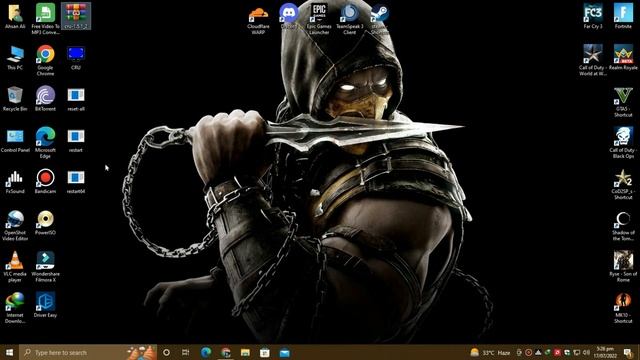
Task: Open Microsoft Store from taskbar
Action: 264,352
